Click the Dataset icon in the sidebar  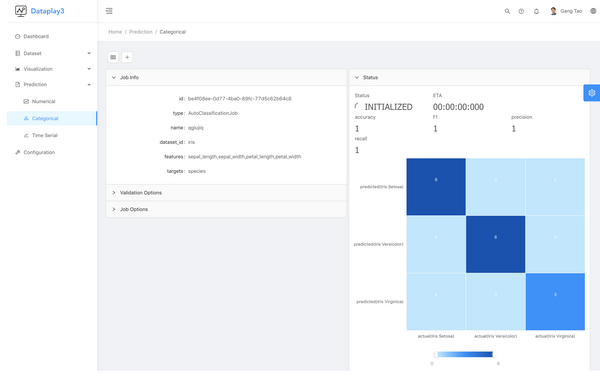click(17, 53)
